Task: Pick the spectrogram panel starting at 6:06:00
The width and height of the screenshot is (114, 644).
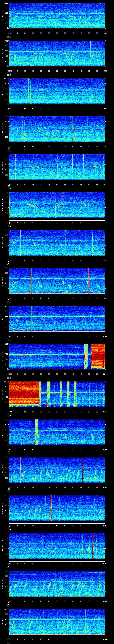Action: pyautogui.click(x=57, y=205)
